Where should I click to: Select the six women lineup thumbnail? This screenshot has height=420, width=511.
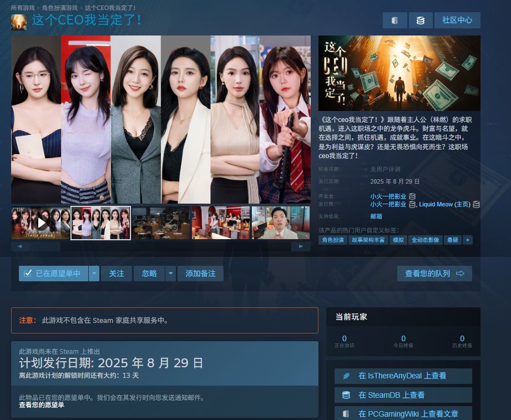pos(100,223)
